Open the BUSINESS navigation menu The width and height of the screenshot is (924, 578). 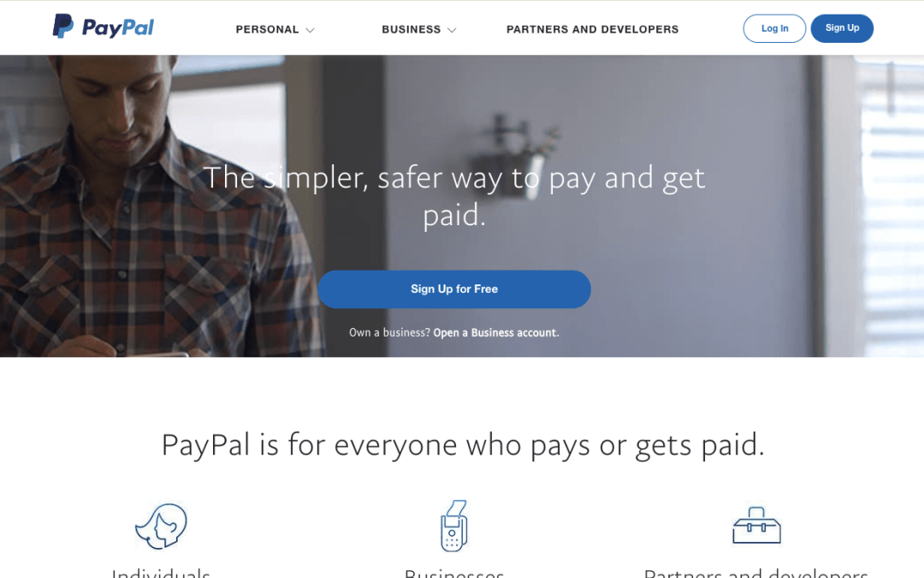(412, 29)
